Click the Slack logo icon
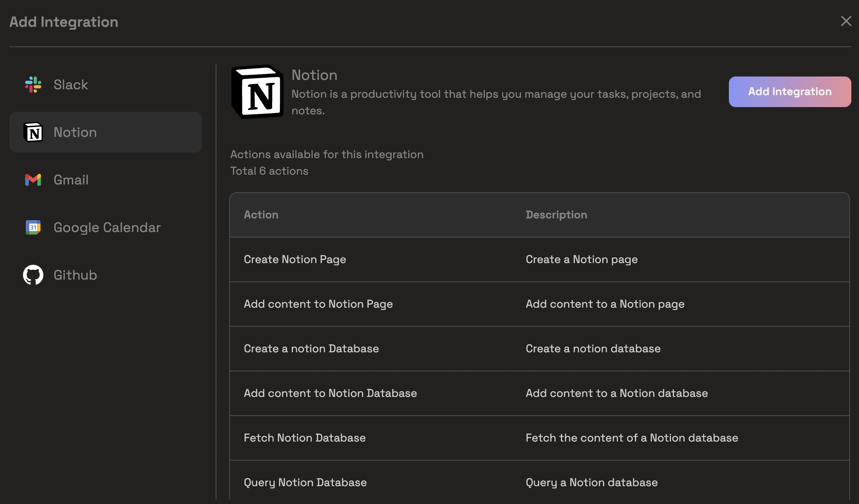This screenshot has width=859, height=504. click(33, 85)
